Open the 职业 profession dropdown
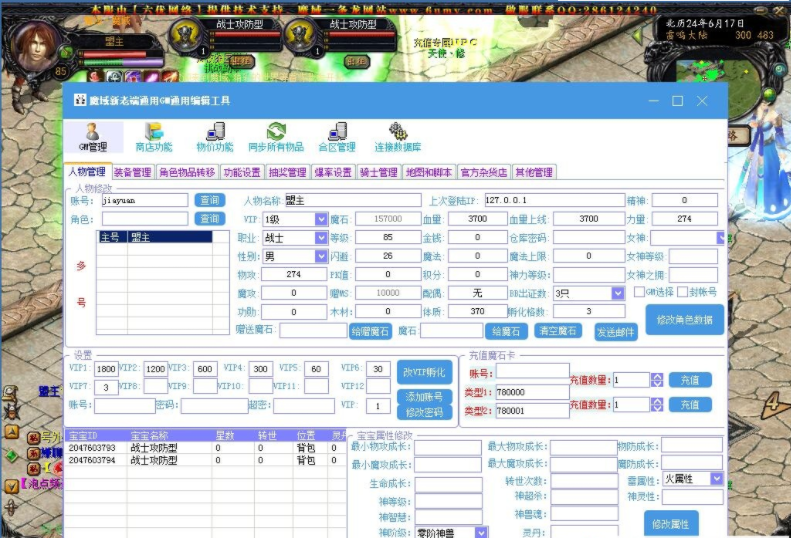Image resolution: width=791 pixels, height=538 pixels. pyautogui.click(x=321, y=238)
